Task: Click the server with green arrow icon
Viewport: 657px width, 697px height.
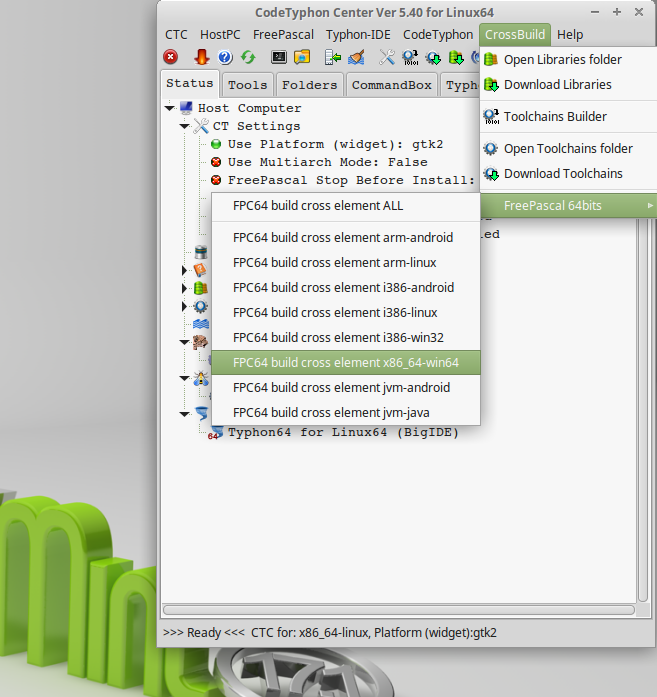Action: tap(333, 57)
